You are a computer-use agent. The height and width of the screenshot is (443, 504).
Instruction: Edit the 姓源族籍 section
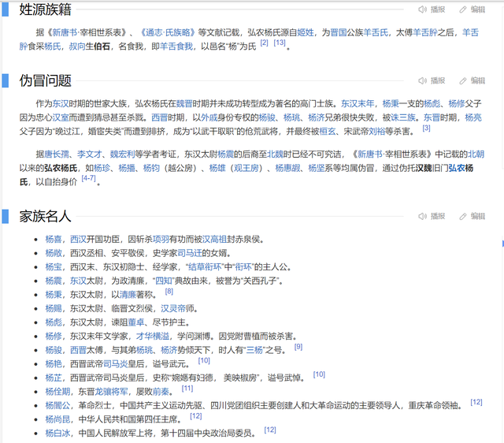pyautogui.click(x=472, y=9)
